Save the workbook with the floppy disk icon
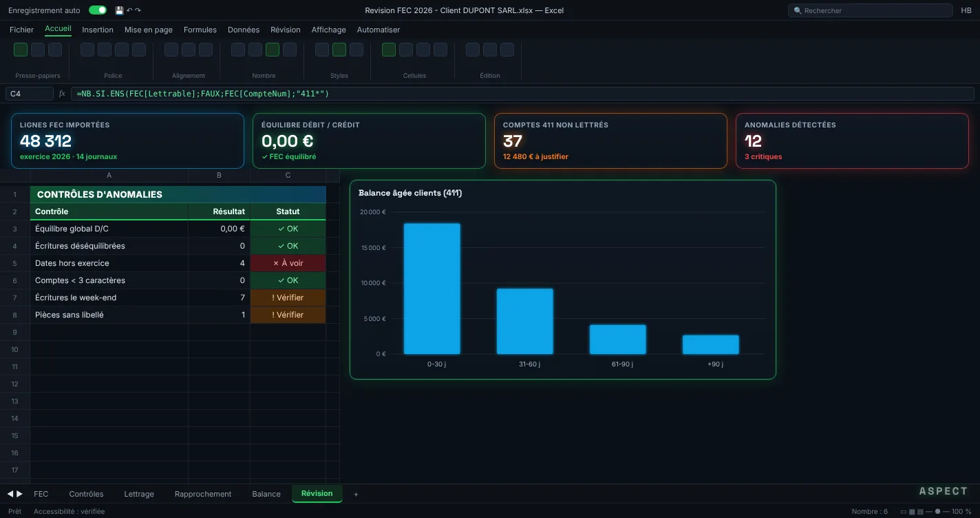Screen dimensions: 980x518 click(119, 10)
